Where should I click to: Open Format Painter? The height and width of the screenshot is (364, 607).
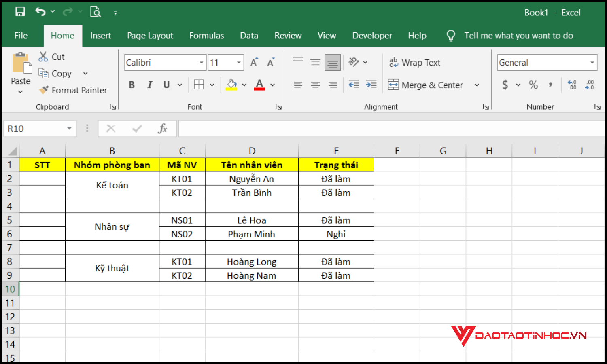click(73, 90)
